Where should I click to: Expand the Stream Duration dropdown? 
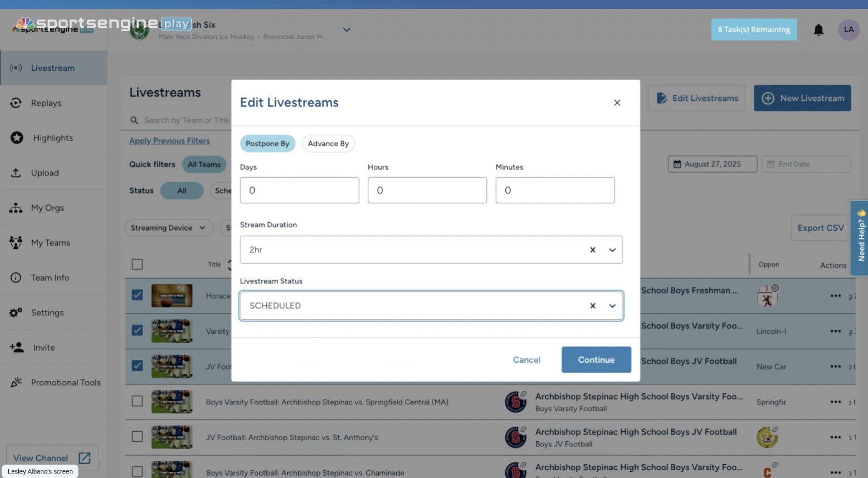[612, 250]
